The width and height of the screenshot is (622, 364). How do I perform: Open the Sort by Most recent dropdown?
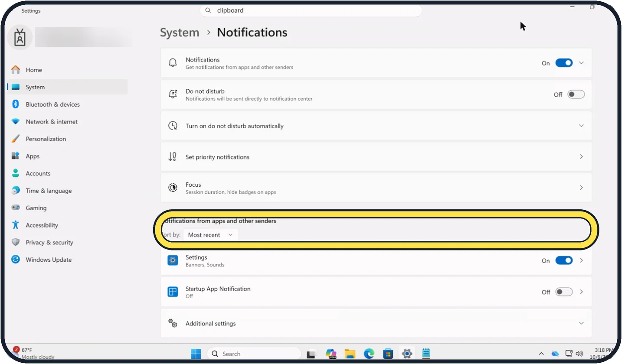[x=210, y=235]
